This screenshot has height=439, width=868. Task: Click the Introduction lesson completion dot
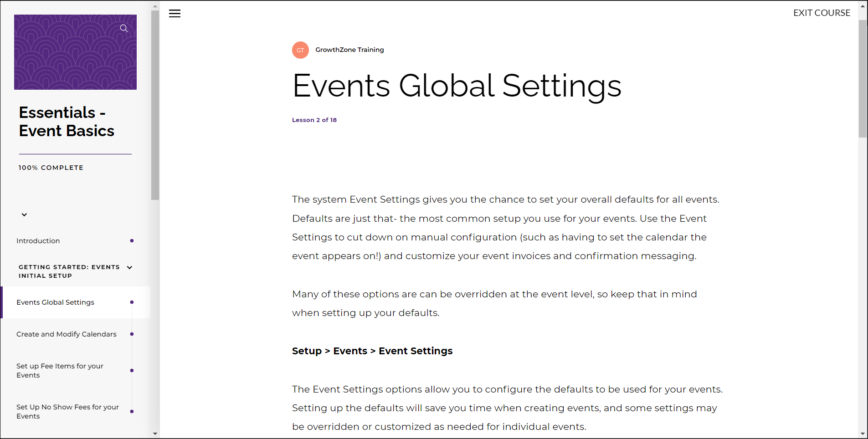(132, 241)
